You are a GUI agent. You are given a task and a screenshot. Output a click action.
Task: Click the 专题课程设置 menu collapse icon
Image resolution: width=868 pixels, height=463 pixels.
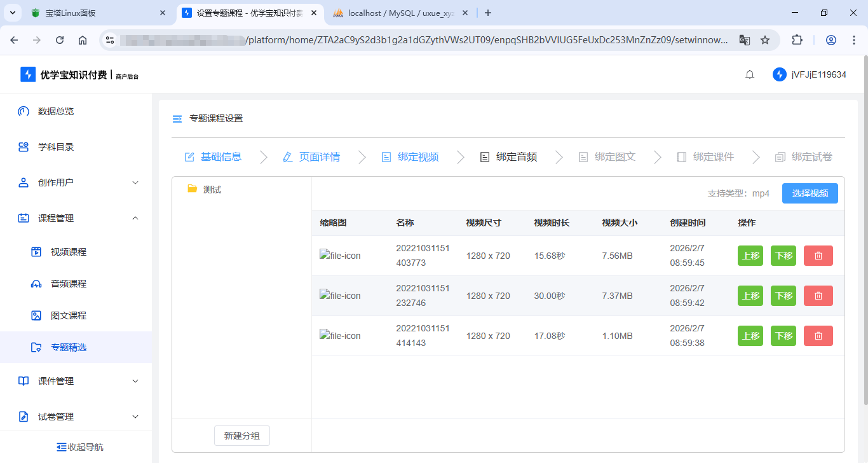click(x=177, y=119)
